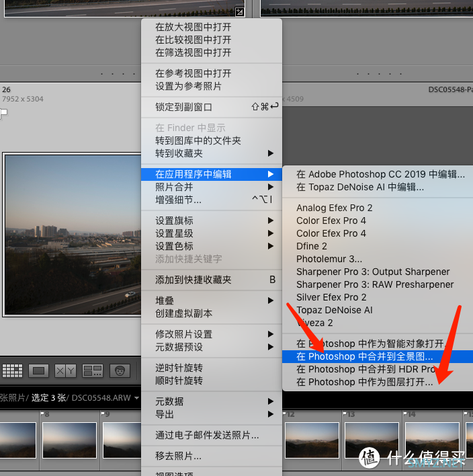The image size is (473, 476).
Task: Select filmstrip thumbnail number 12
Action: click(312, 440)
